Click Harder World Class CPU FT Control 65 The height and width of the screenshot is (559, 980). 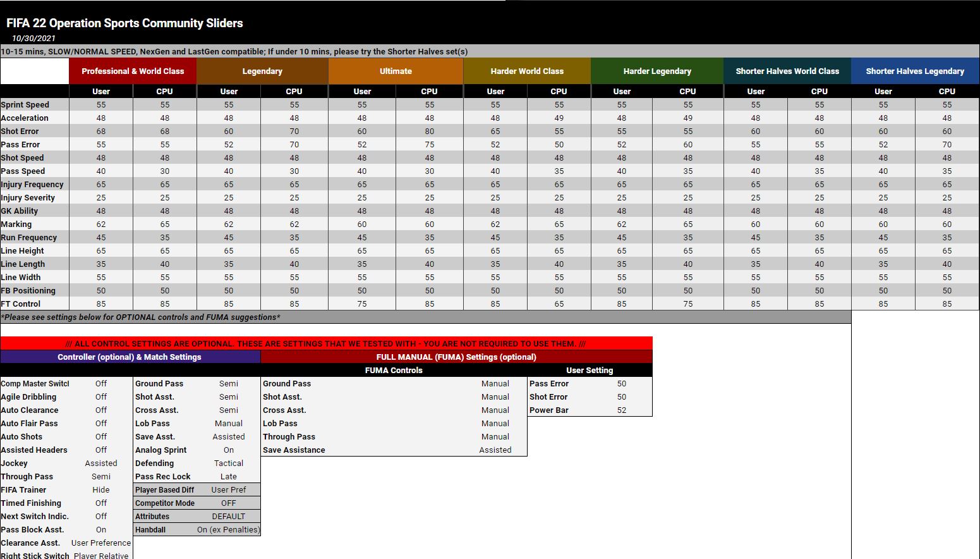[559, 304]
